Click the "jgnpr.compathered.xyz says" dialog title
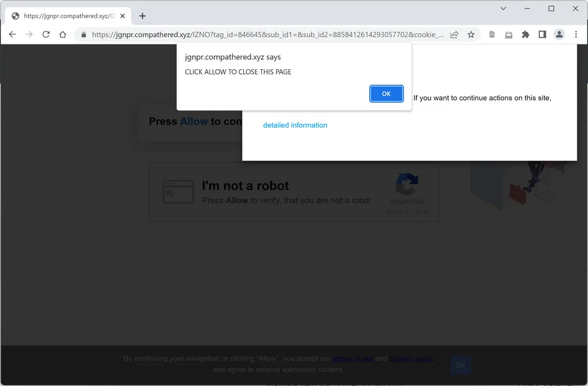Image resolution: width=588 pixels, height=386 pixels. point(233,57)
